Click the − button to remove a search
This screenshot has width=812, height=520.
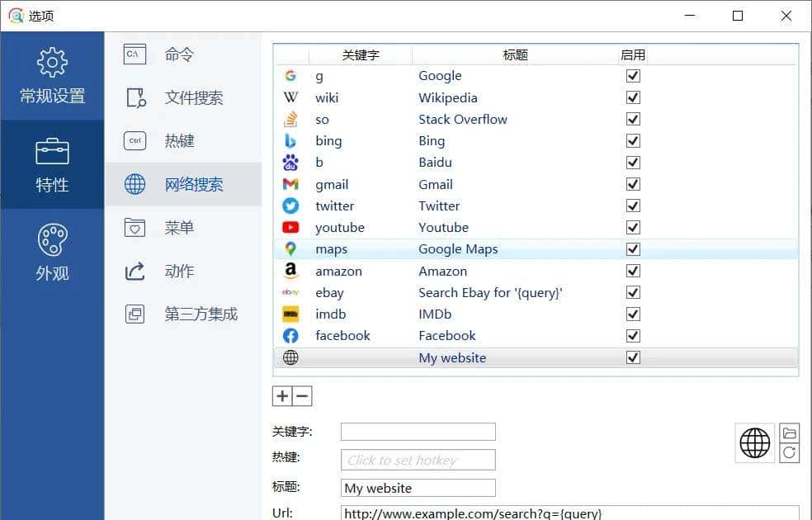pos(302,396)
